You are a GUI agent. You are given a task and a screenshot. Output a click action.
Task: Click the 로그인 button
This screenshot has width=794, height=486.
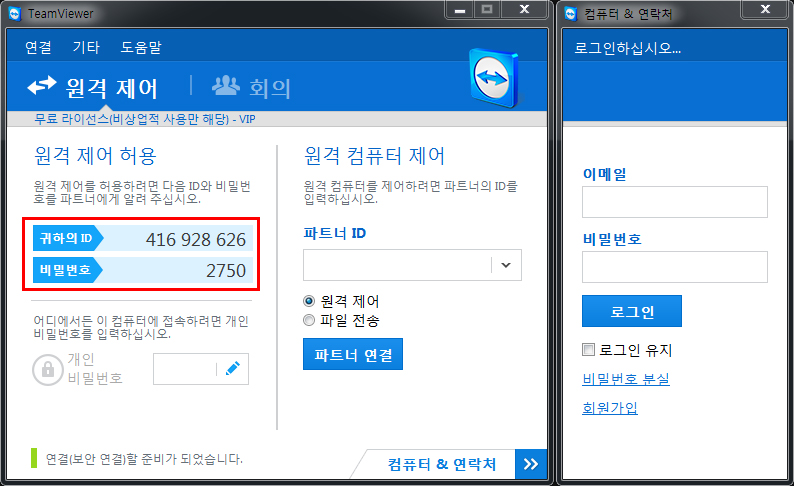coord(632,311)
